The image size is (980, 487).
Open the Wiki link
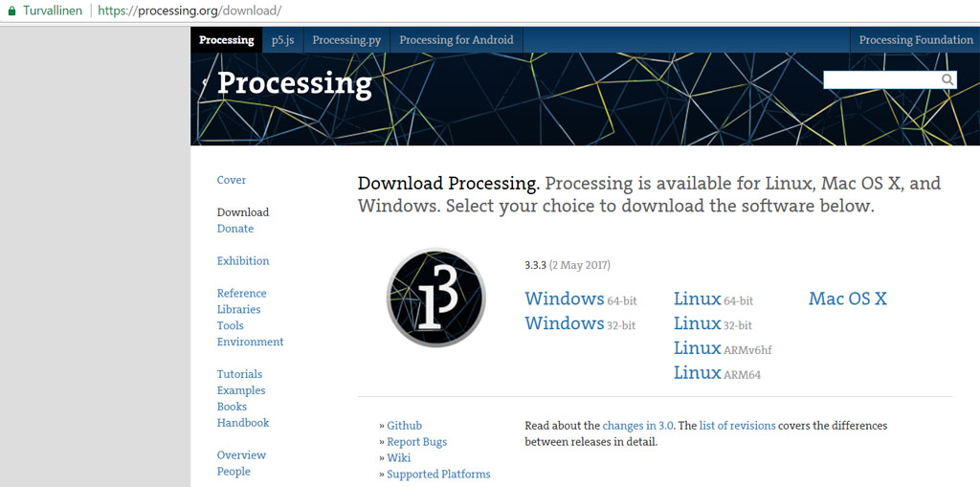coord(399,458)
